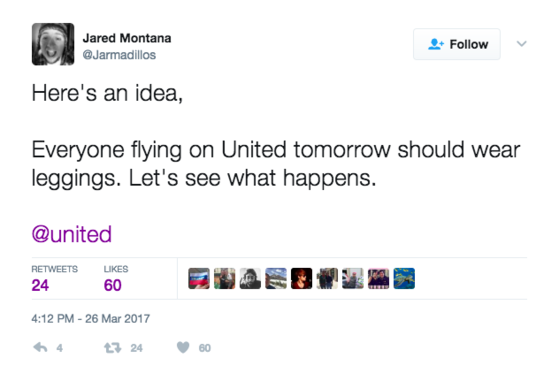Follow Jared Montana

point(457,44)
